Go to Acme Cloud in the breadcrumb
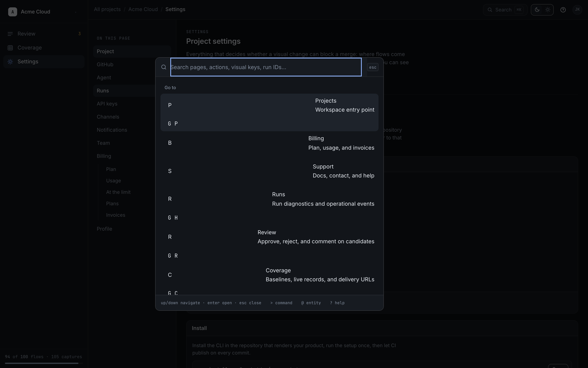Screen dimensions: 588x368 click(x=143, y=9)
